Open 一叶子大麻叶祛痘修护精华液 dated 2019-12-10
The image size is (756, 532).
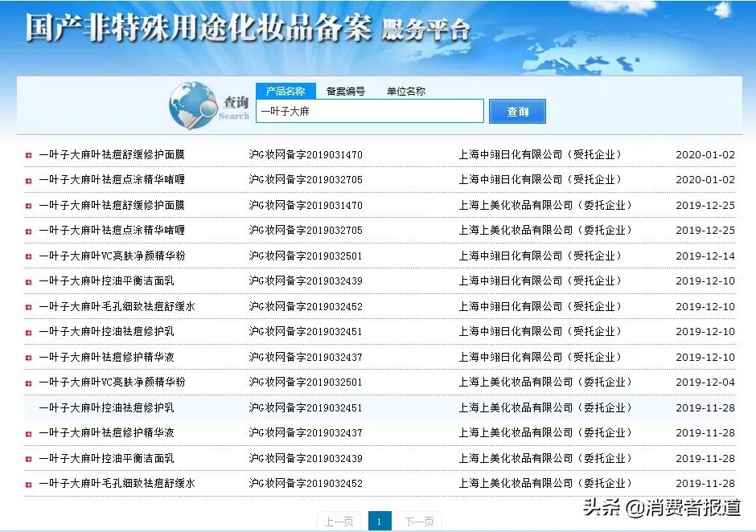106,357
